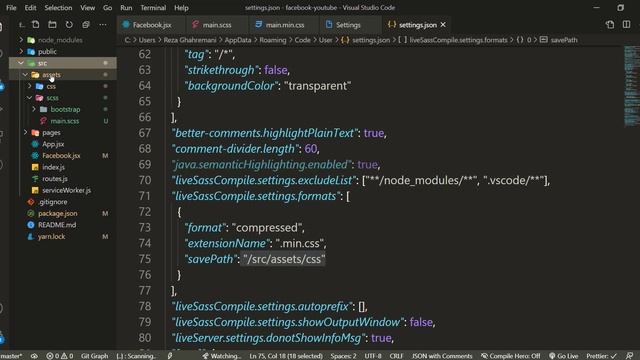Collapse the src folder
The height and width of the screenshot is (360, 640).
[x=42, y=63]
